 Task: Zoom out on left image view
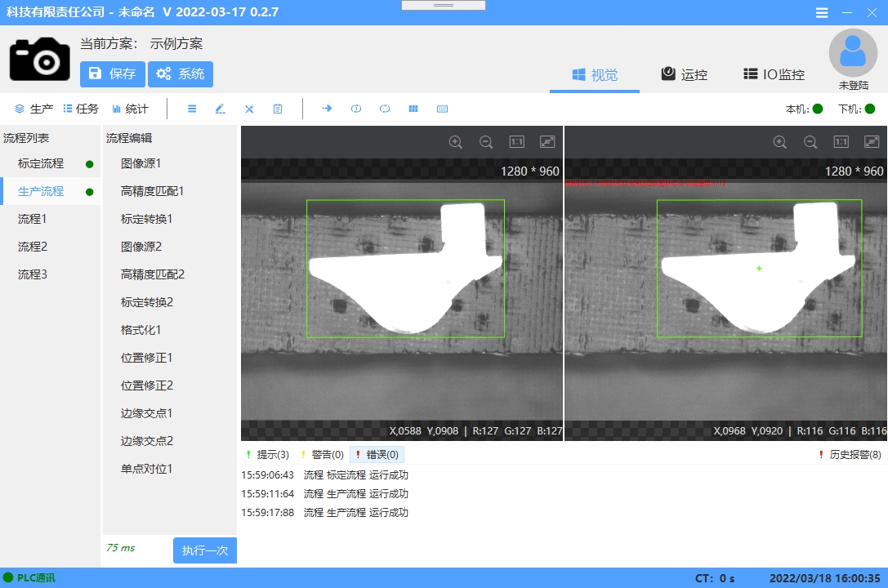click(486, 142)
